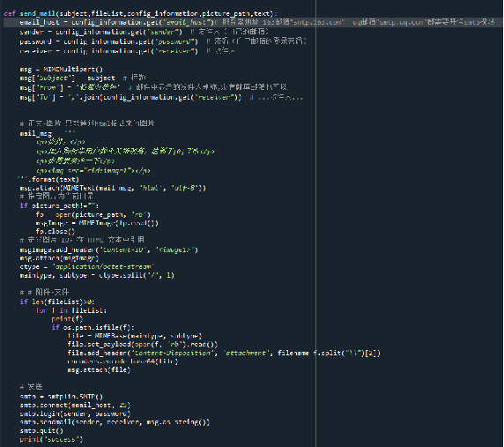Click the send_mail function name

click(x=38, y=13)
